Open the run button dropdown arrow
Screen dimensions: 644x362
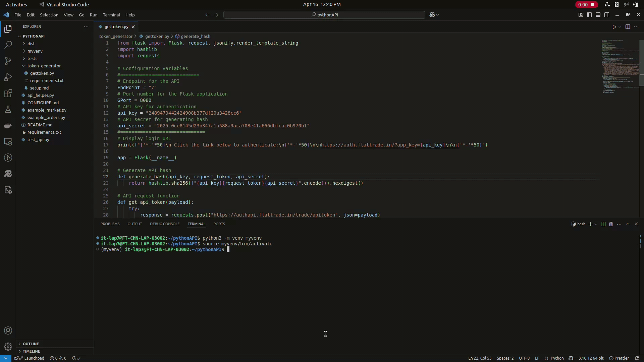click(620, 27)
